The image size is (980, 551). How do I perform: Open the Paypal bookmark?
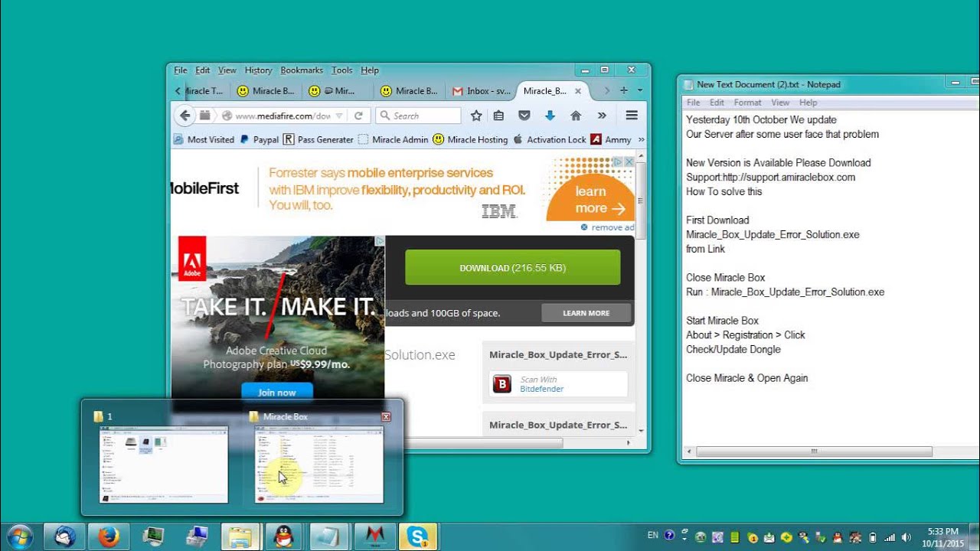(260, 139)
